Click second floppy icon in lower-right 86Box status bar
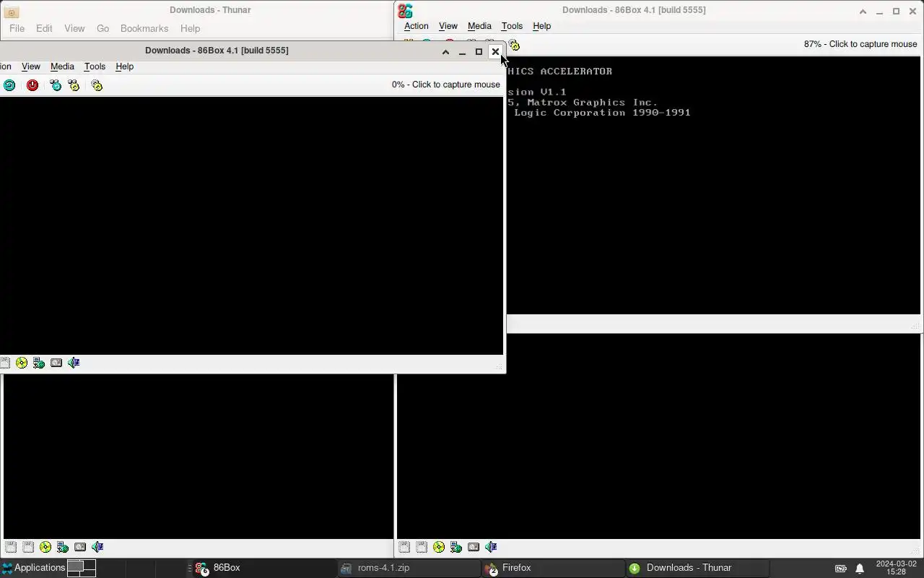 tap(422, 547)
